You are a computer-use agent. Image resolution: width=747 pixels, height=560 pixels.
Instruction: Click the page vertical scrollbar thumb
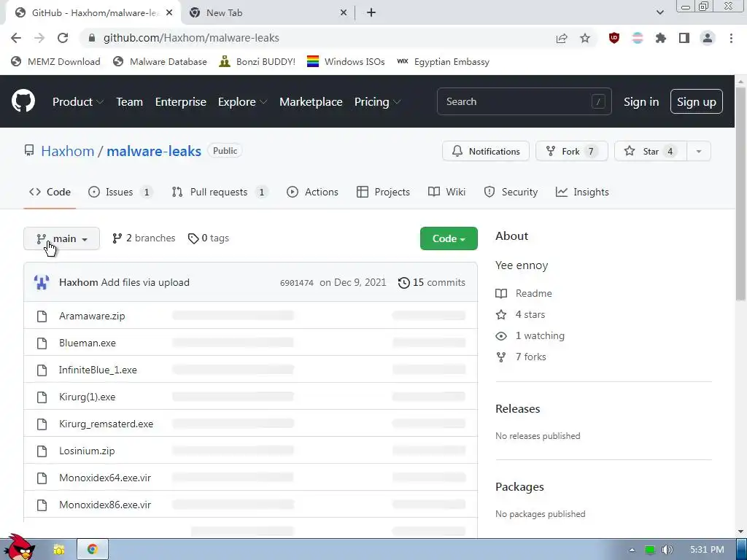tap(740, 192)
